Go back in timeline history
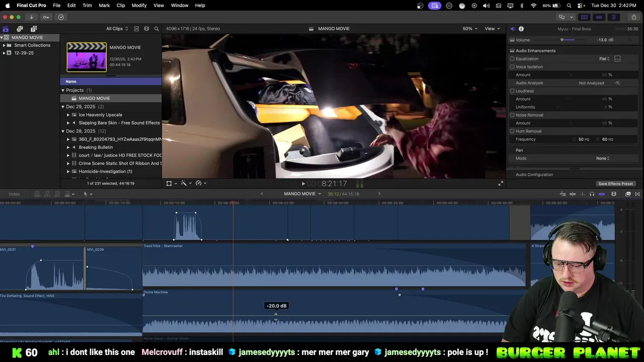644x362 pixels. coord(262,194)
